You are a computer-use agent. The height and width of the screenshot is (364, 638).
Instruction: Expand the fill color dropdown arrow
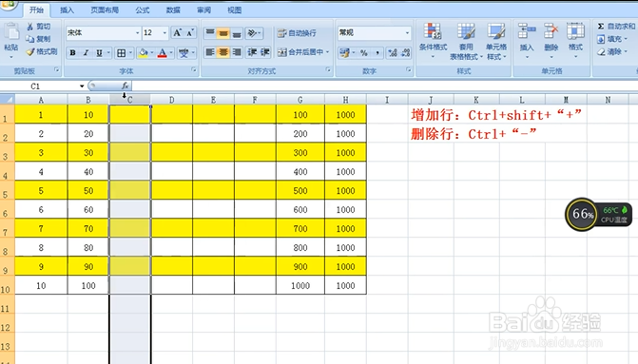tap(152, 53)
